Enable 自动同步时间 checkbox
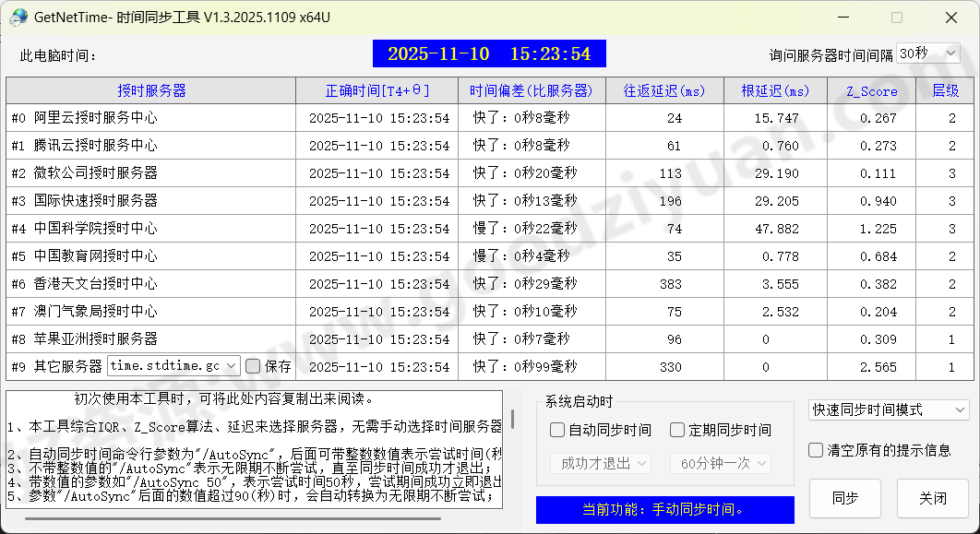The height and width of the screenshot is (534, 980). pyautogui.click(x=556, y=430)
